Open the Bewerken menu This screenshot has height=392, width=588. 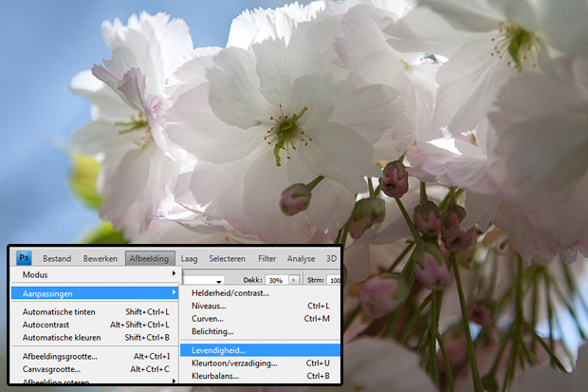point(101,259)
